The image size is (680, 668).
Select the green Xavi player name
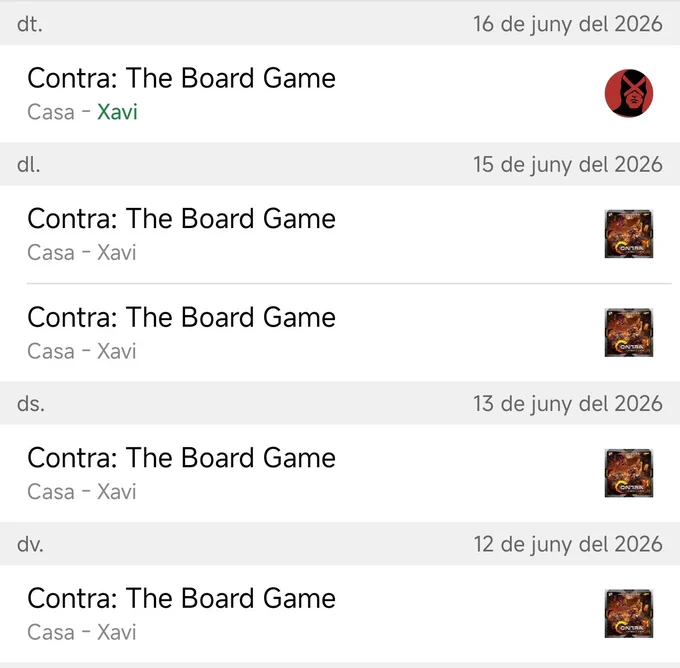coord(118,112)
